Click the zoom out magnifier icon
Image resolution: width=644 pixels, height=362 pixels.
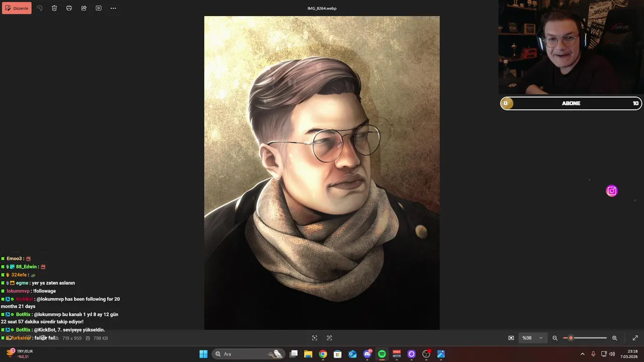pyautogui.click(x=555, y=338)
